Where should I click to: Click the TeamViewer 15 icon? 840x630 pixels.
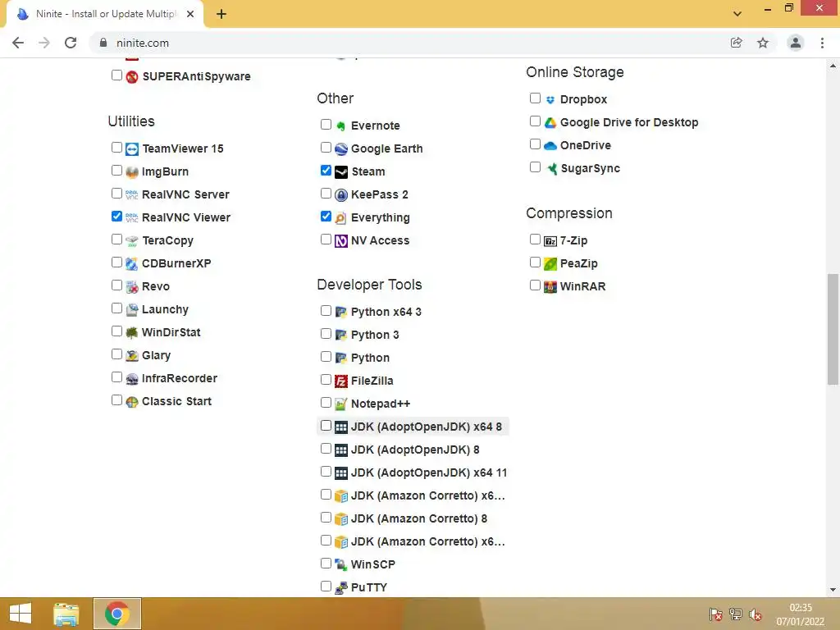pos(132,149)
